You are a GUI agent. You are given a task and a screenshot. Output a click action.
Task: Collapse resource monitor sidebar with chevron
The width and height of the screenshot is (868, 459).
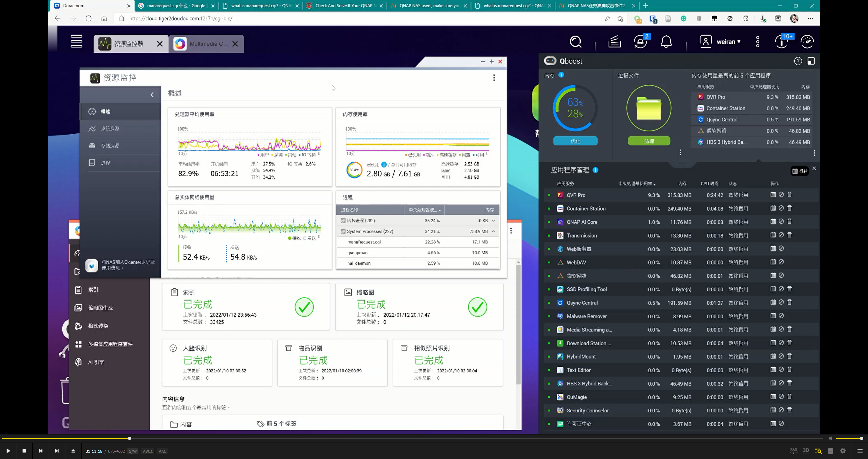point(152,95)
